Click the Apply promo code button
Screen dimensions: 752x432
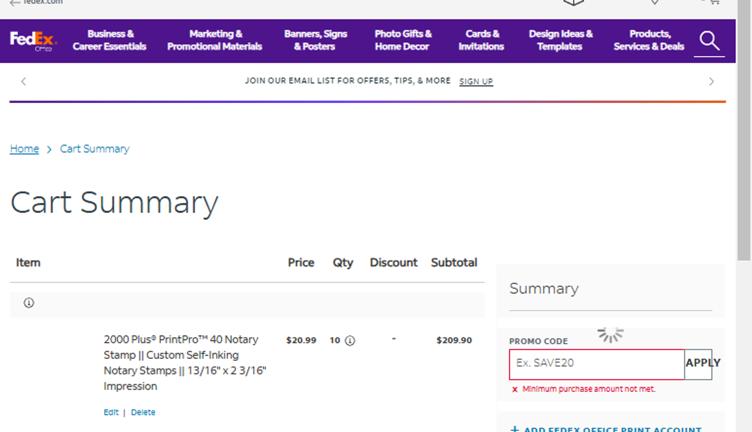(698, 363)
